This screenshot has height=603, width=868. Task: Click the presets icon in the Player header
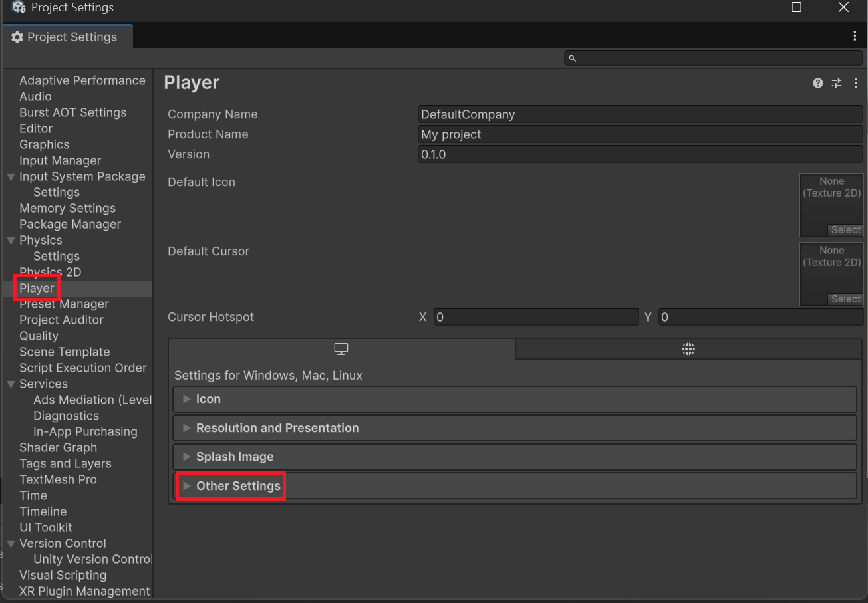coord(837,83)
